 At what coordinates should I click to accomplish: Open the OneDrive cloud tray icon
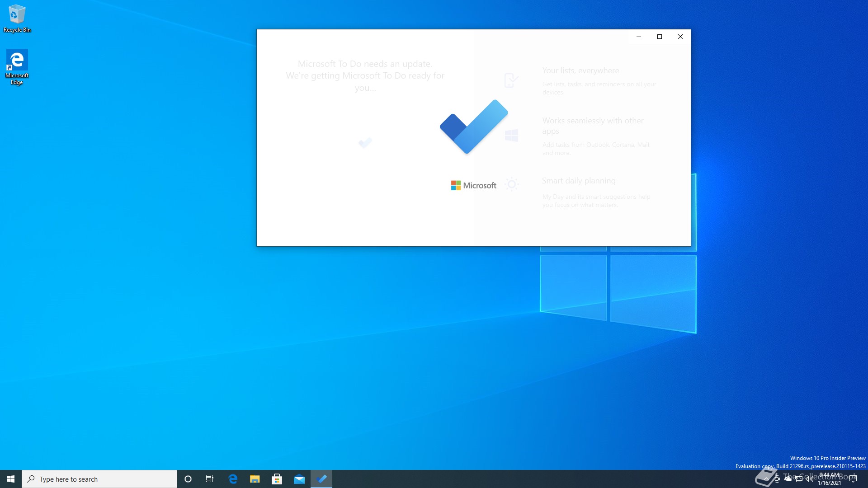[788, 479]
